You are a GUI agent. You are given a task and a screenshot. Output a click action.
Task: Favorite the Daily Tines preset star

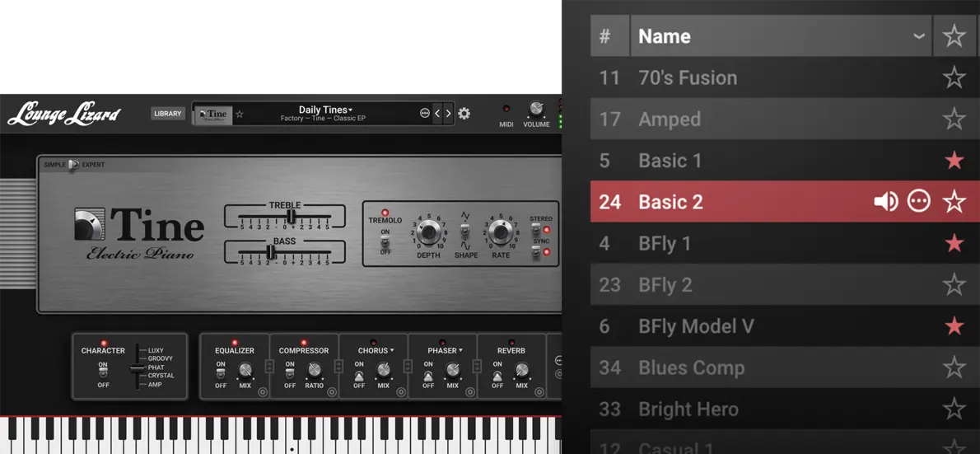point(240,115)
